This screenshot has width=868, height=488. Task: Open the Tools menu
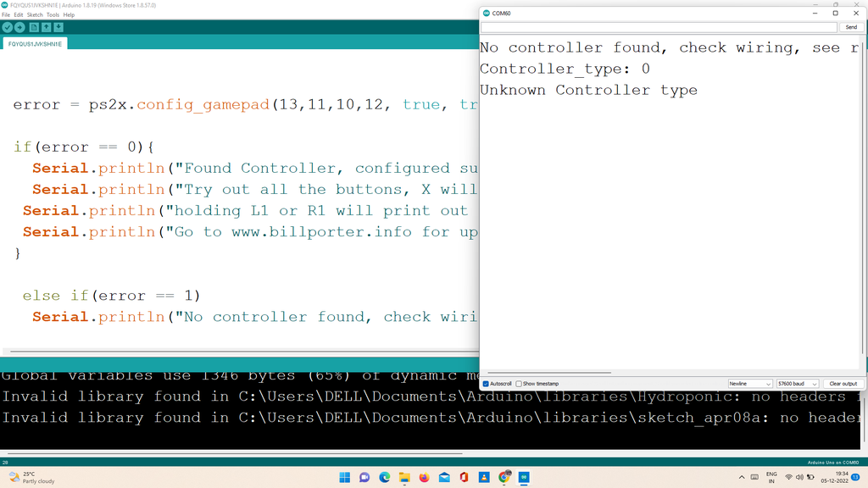tap(53, 15)
